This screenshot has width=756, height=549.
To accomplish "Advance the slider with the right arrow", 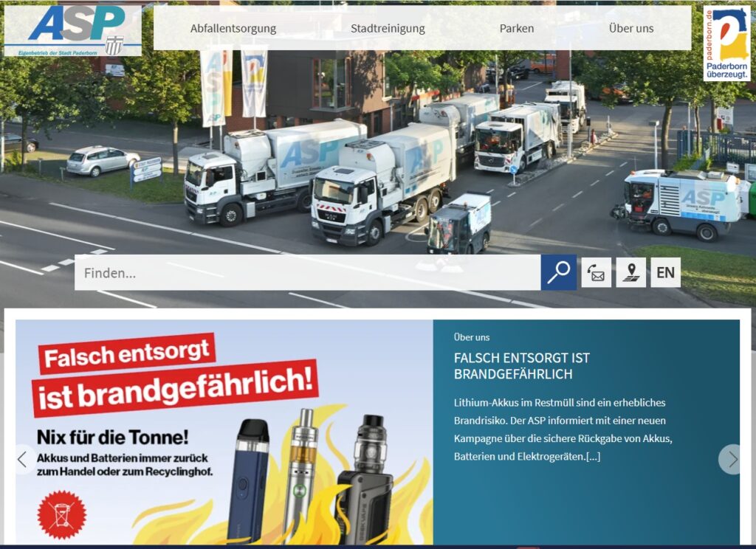I will point(731,460).
